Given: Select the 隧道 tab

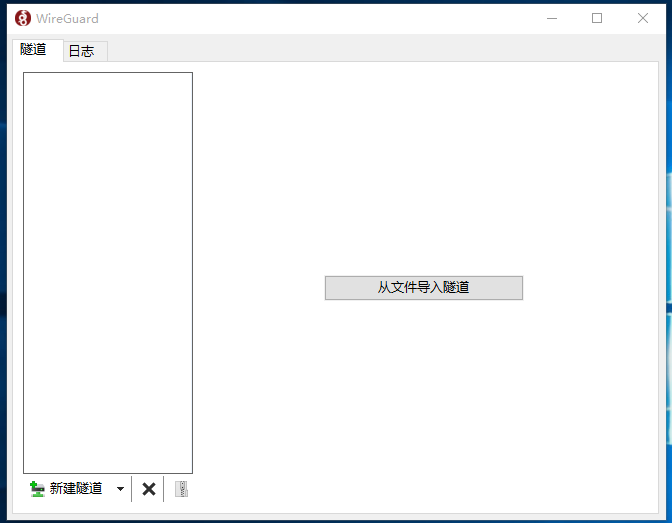Looking at the screenshot, I should coord(37,50).
